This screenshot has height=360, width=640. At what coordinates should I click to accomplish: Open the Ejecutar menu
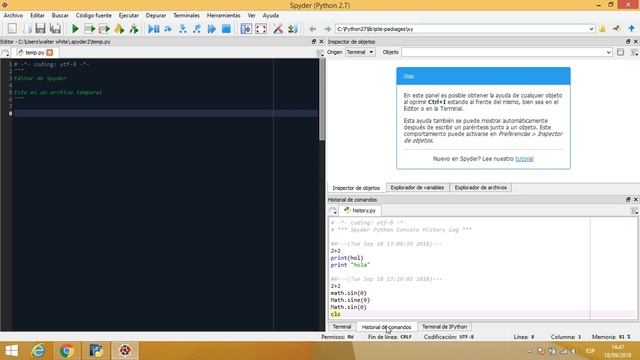(129, 15)
